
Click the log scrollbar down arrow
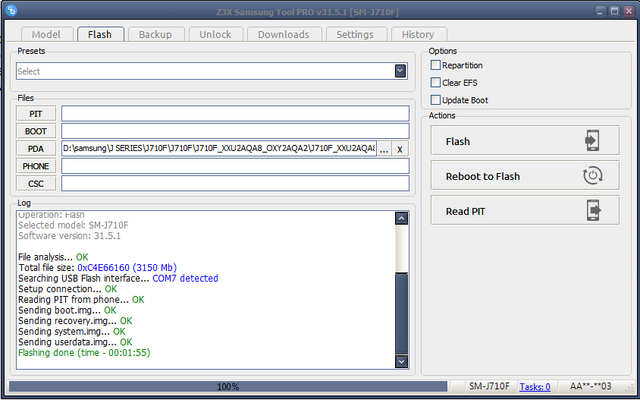coord(402,361)
